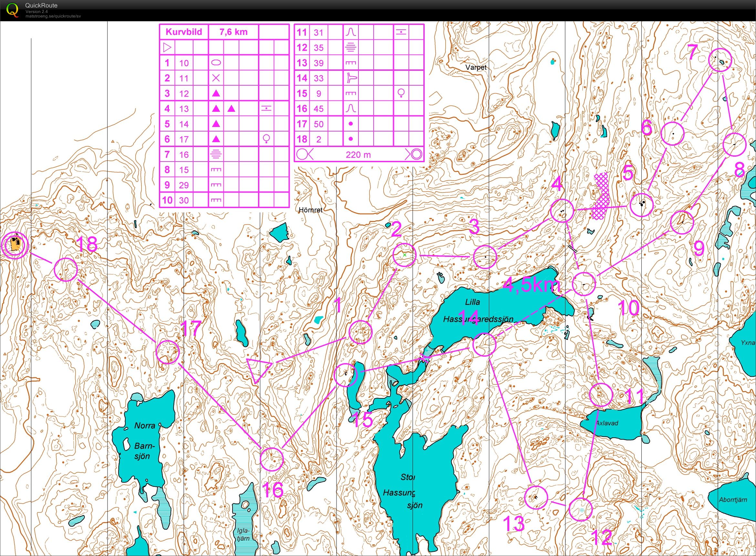The image size is (756, 556).
Task: Select control circle 15 on the map
Action: click(x=345, y=375)
